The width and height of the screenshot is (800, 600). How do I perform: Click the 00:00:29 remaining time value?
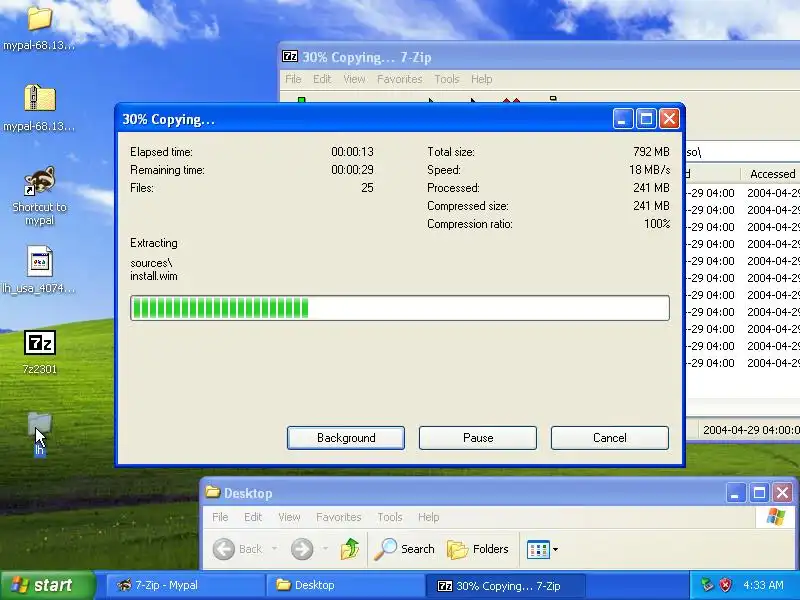(352, 169)
